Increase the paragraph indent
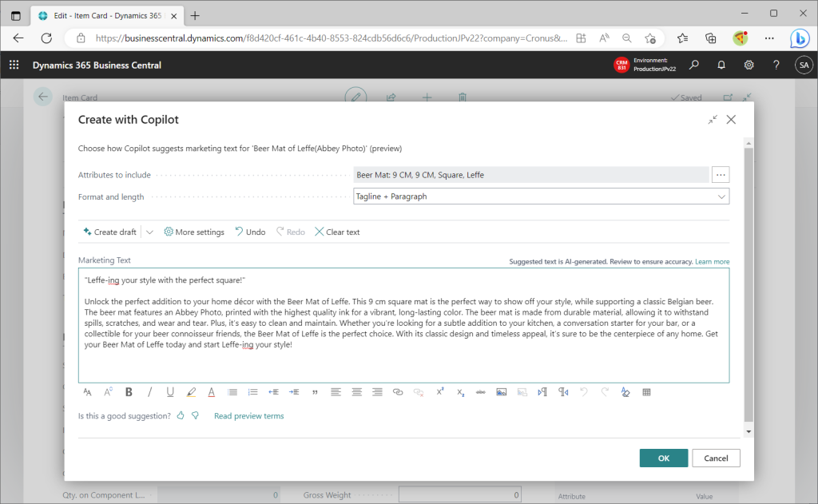Screen dimensions: 818x504 294,392
